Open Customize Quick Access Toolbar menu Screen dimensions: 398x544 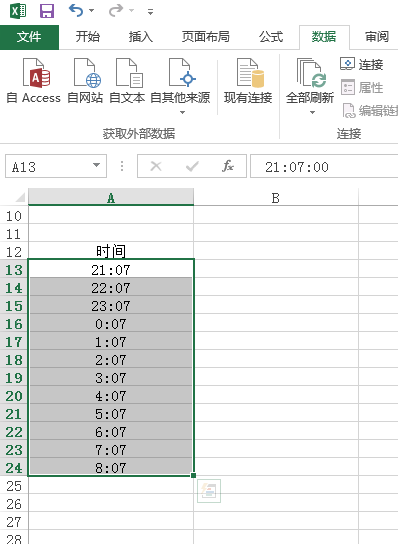(x=150, y=12)
